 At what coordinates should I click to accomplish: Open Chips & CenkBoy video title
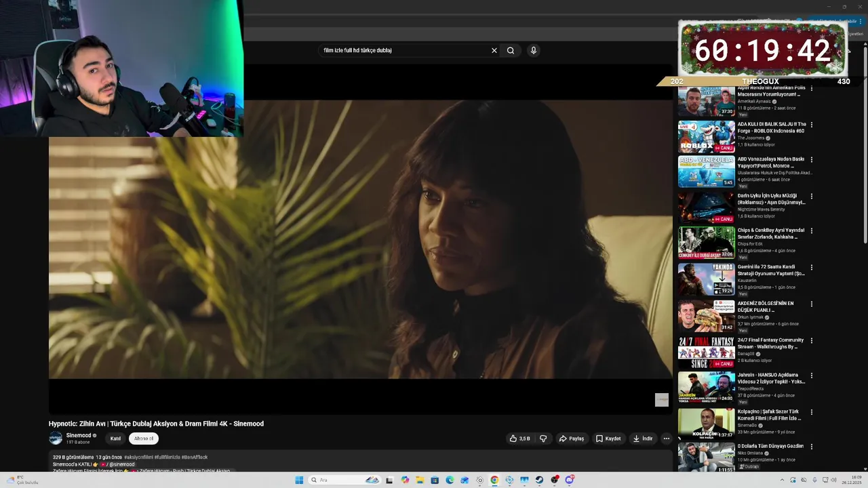coord(771,234)
